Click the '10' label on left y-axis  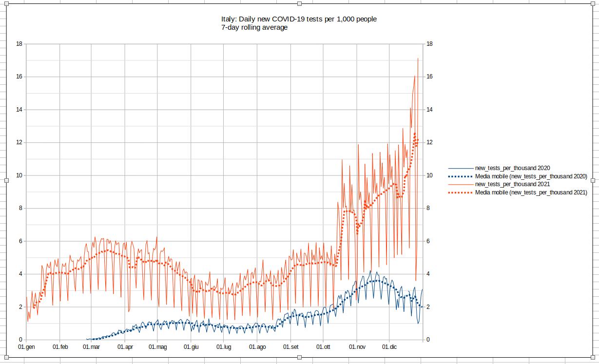[x=19, y=175]
